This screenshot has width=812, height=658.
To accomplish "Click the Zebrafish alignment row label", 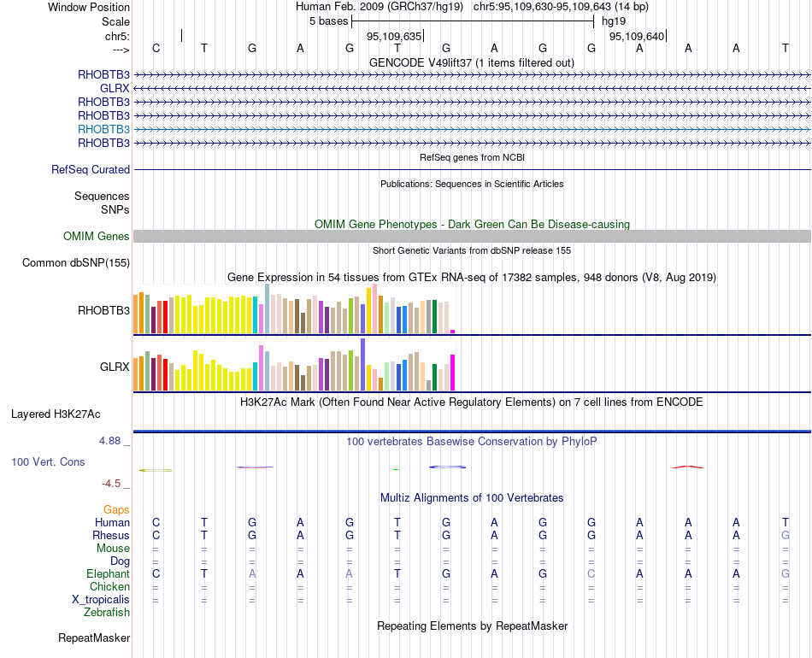I will 107,612.
